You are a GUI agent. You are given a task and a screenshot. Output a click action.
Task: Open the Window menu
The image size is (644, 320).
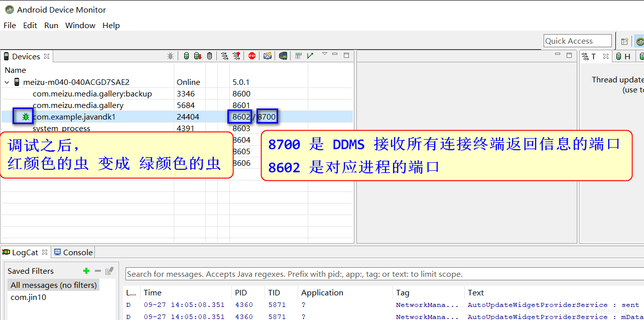(x=80, y=25)
